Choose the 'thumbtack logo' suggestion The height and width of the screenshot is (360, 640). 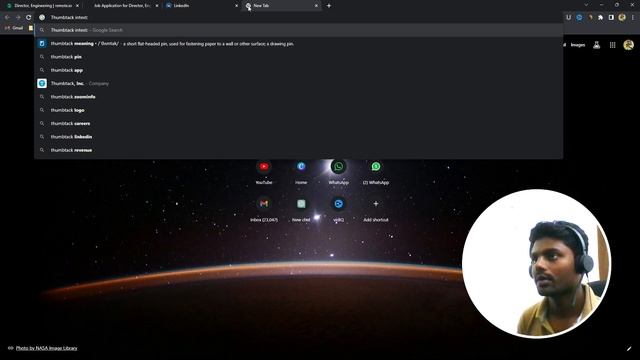pos(299,110)
